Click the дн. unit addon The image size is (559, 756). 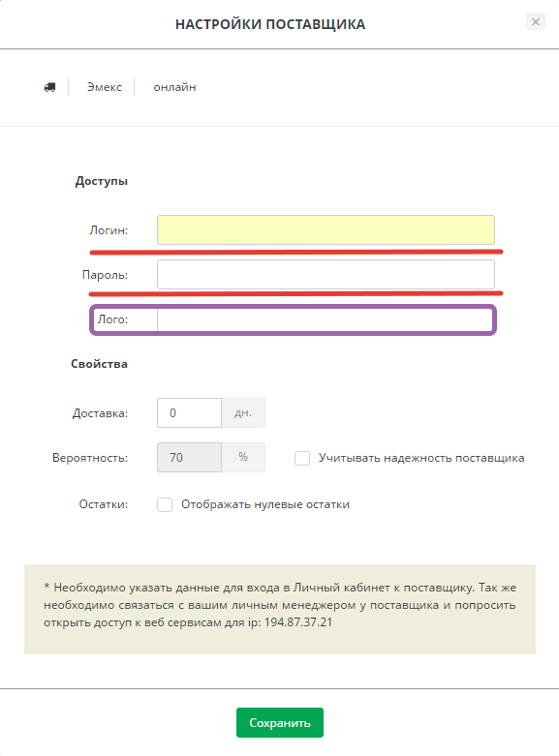[x=243, y=412]
